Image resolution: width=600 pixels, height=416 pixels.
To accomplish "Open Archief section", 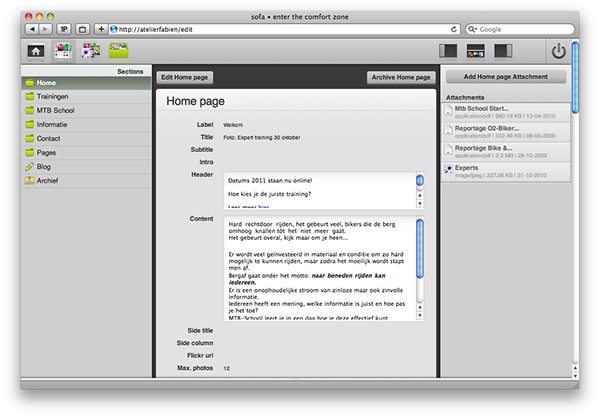I will click(x=86, y=181).
